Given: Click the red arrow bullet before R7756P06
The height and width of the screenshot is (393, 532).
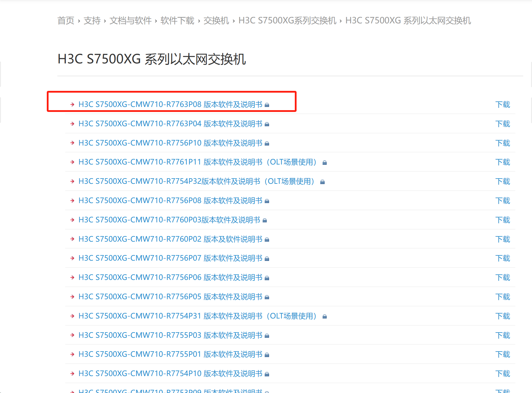Looking at the screenshot, I should coord(72,277).
